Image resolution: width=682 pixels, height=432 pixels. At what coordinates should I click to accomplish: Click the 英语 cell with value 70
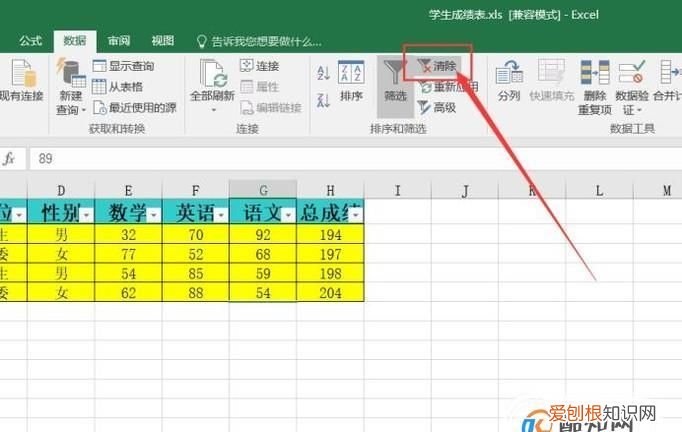[x=196, y=235]
